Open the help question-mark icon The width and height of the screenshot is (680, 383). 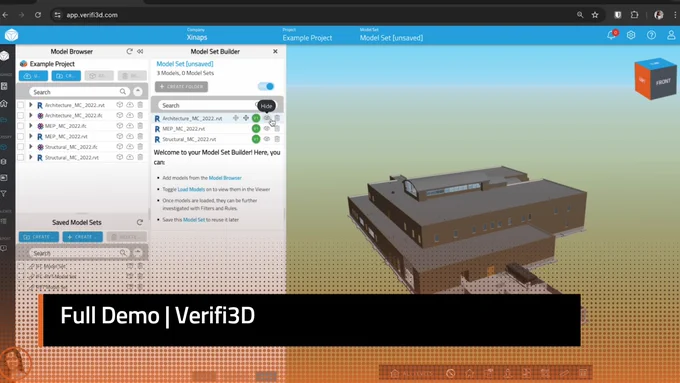[651, 35]
